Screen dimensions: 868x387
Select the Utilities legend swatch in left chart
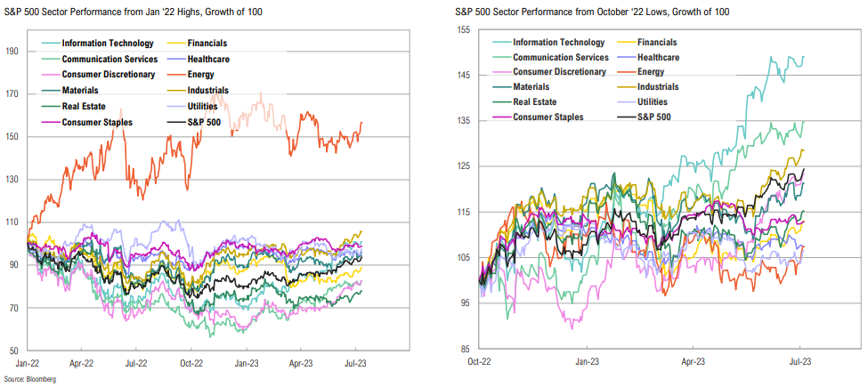pos(174,105)
